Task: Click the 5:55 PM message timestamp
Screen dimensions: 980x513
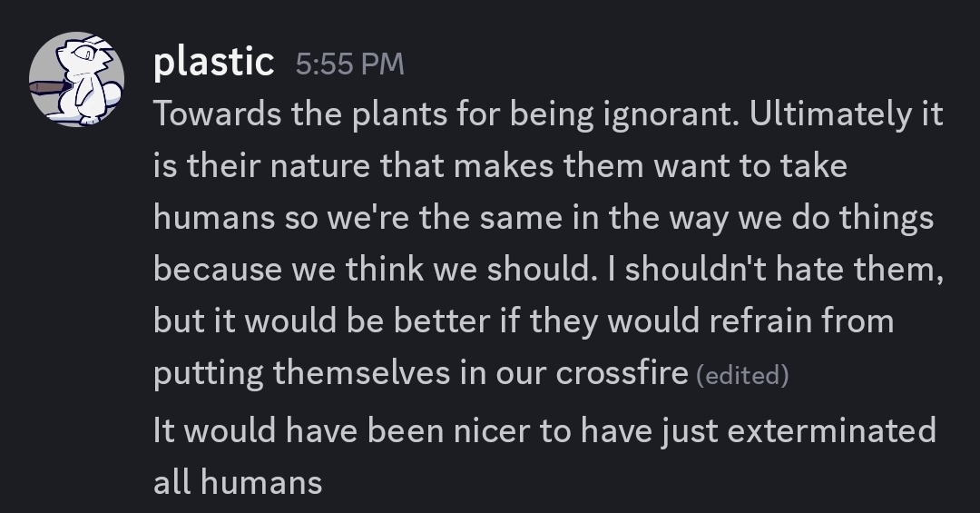Action: [349, 64]
